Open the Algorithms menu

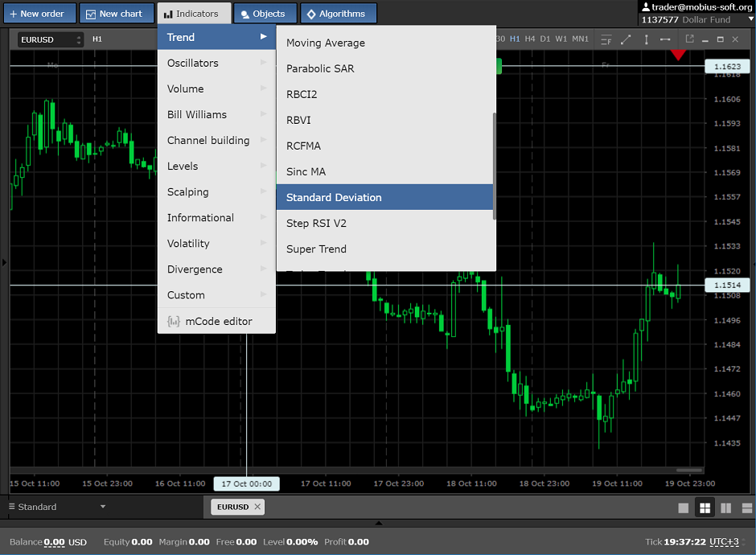pyautogui.click(x=339, y=14)
